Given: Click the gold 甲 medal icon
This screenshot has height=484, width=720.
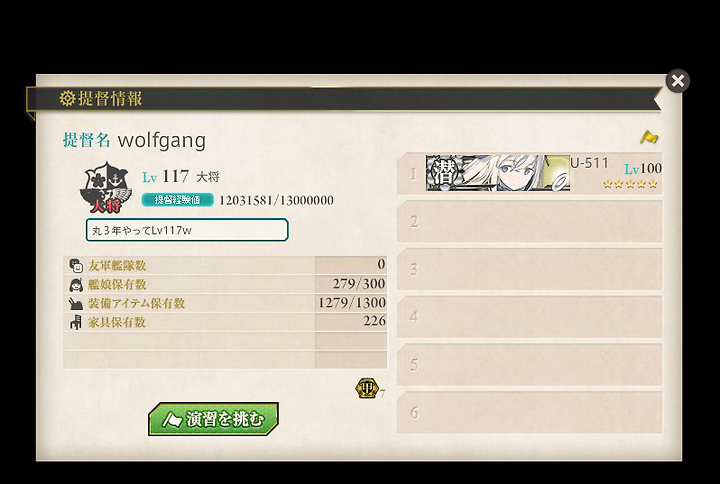Looking at the screenshot, I should pyautogui.click(x=367, y=388).
